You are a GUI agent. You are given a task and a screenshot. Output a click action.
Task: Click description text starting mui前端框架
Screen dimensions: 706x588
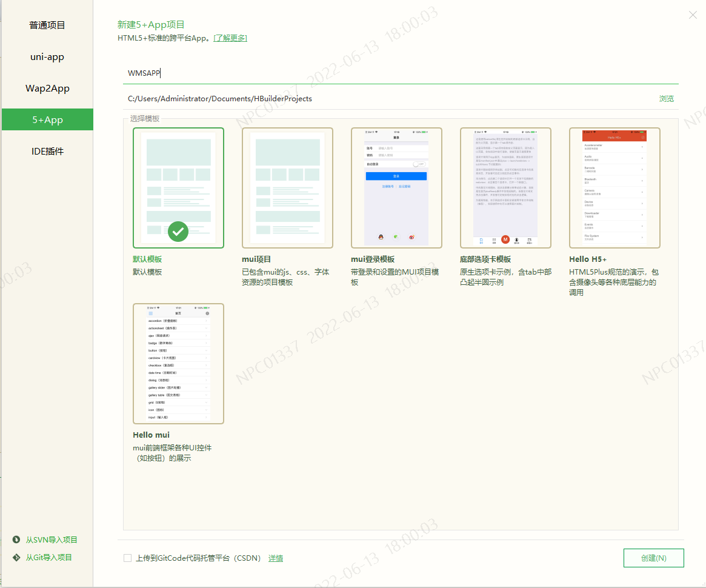pos(172,453)
